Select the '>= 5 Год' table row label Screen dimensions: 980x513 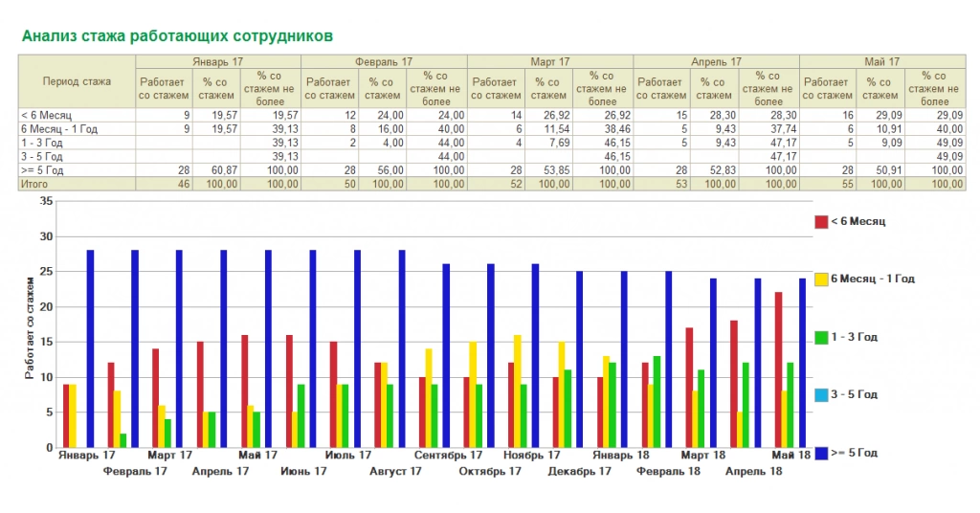42,170
